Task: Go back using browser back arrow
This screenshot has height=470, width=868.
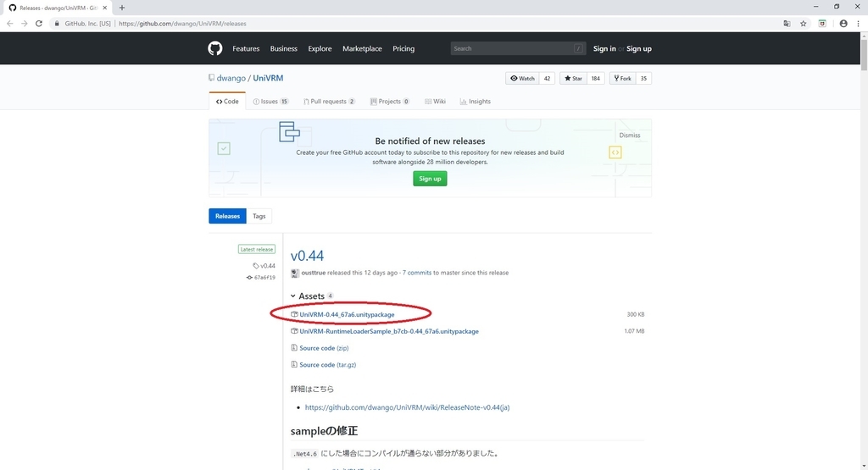Action: [x=10, y=24]
